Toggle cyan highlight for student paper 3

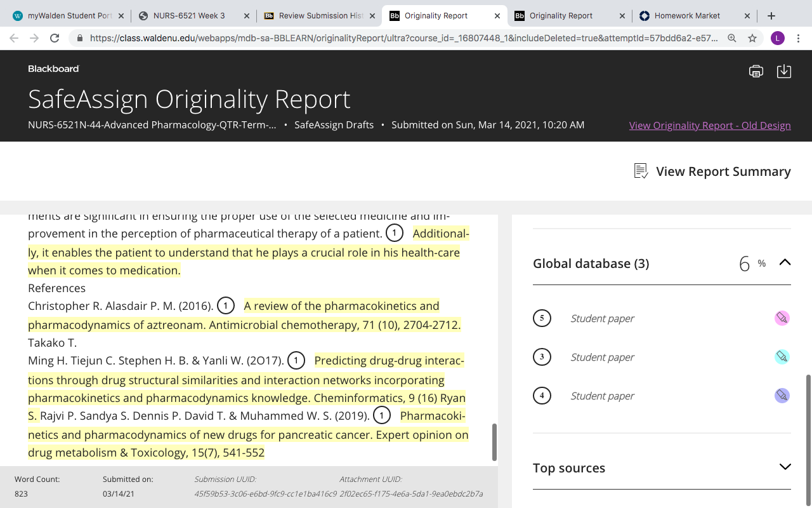pyautogui.click(x=782, y=357)
